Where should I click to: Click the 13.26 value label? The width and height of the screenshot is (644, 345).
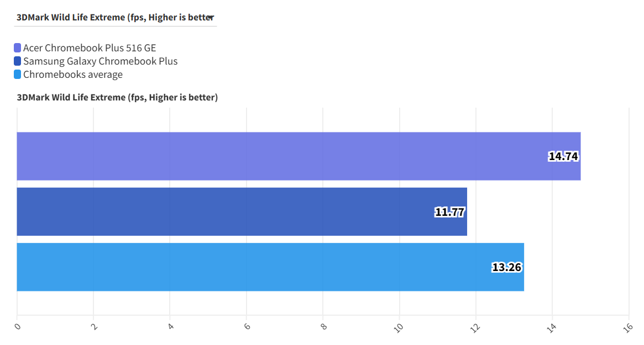(x=506, y=267)
